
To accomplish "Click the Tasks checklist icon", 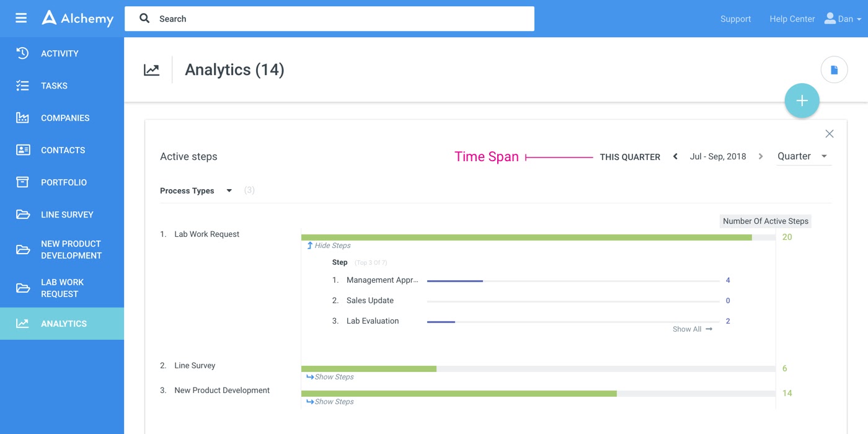I will pos(22,86).
